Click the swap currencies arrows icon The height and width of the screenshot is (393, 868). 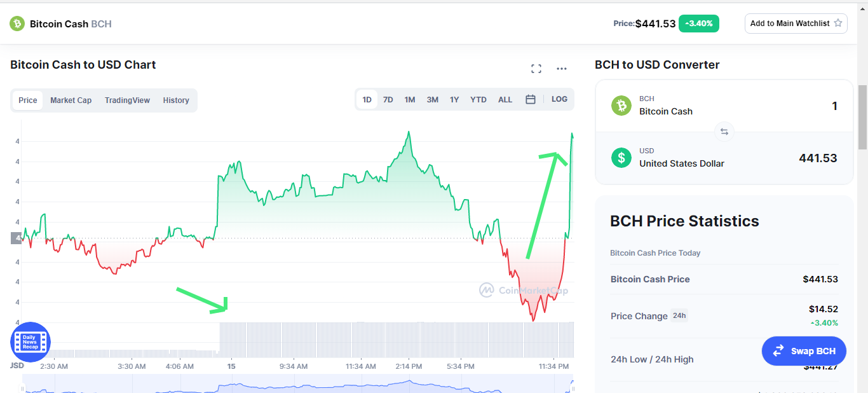click(x=724, y=132)
